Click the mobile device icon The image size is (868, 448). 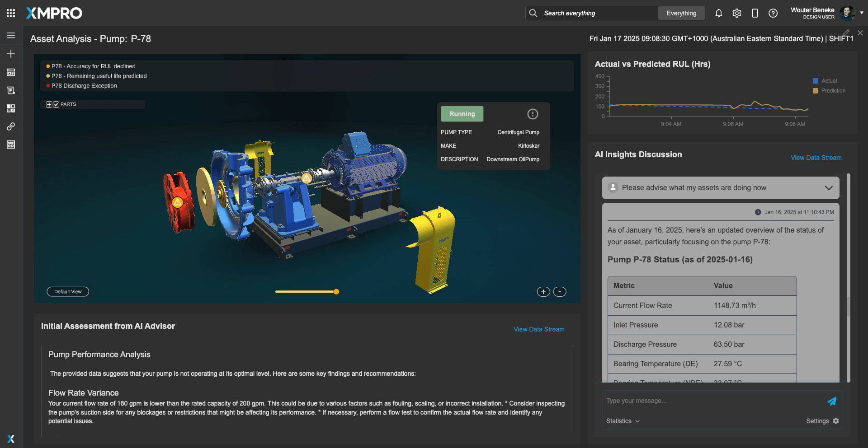coord(755,13)
